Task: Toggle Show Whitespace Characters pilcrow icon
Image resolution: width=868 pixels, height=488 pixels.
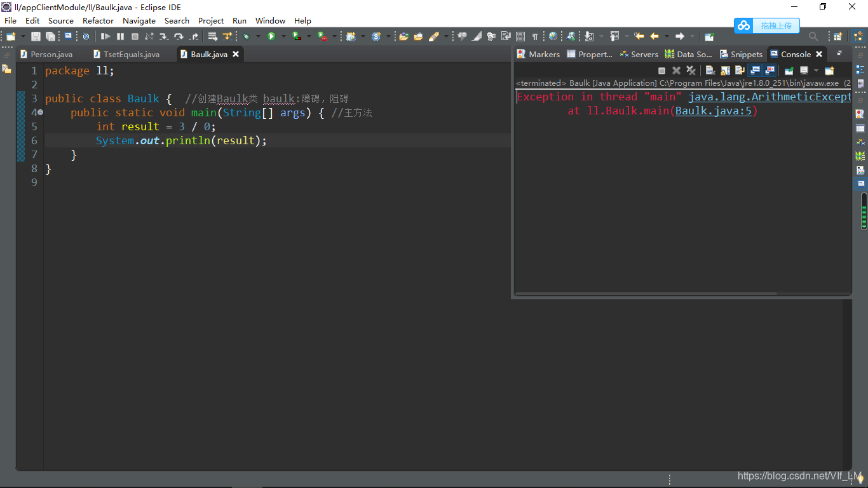Action: 534,36
